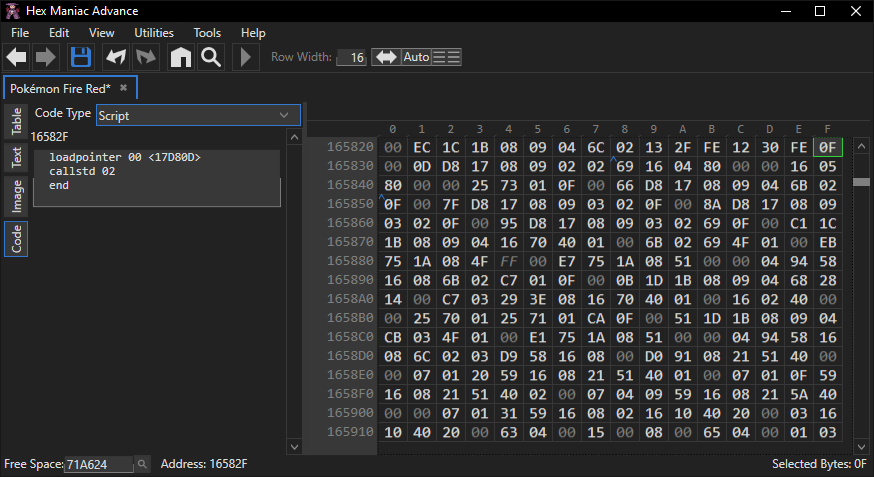Close the Pokémon Fire Red tab
The image size is (874, 477).
click(124, 88)
